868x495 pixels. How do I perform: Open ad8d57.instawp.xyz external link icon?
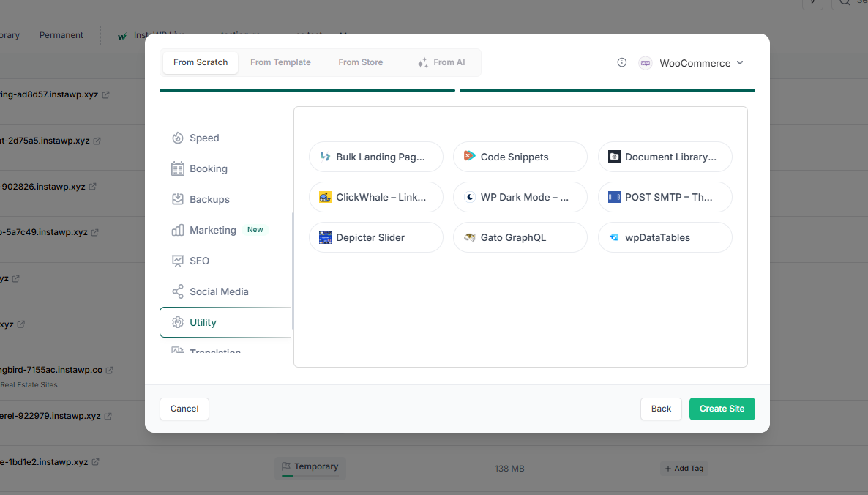[105, 94]
